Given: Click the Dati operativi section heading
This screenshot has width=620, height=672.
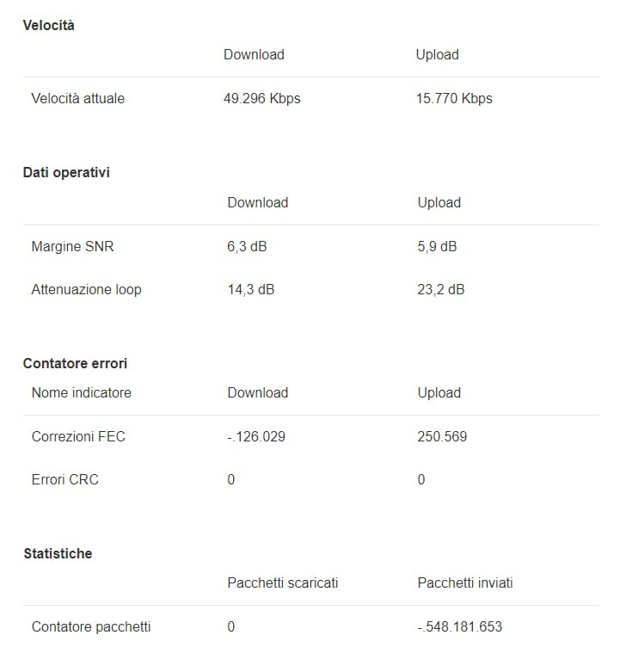Looking at the screenshot, I should coord(66,172).
